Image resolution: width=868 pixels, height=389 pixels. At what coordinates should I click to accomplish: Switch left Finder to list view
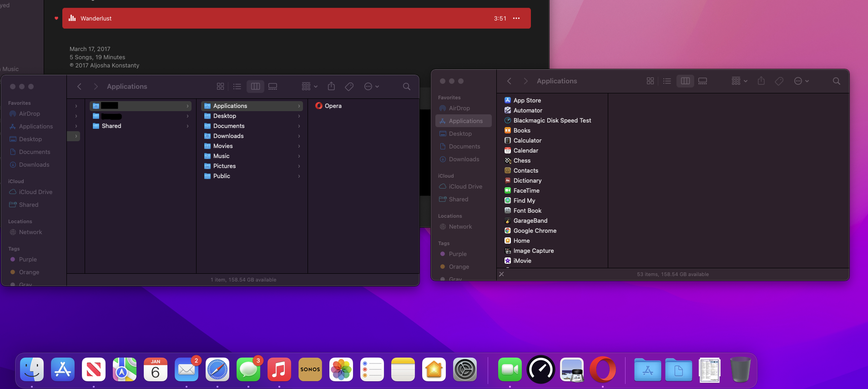coord(237,87)
